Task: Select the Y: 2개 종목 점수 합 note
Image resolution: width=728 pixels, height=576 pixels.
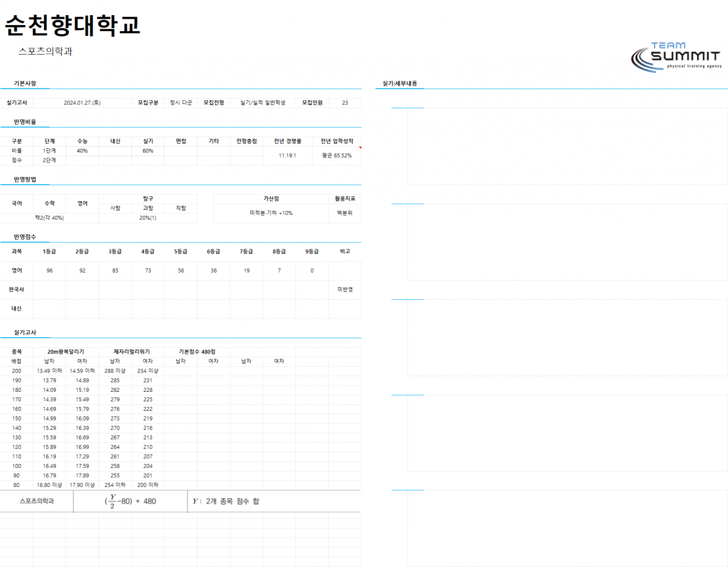Action: pos(226,501)
